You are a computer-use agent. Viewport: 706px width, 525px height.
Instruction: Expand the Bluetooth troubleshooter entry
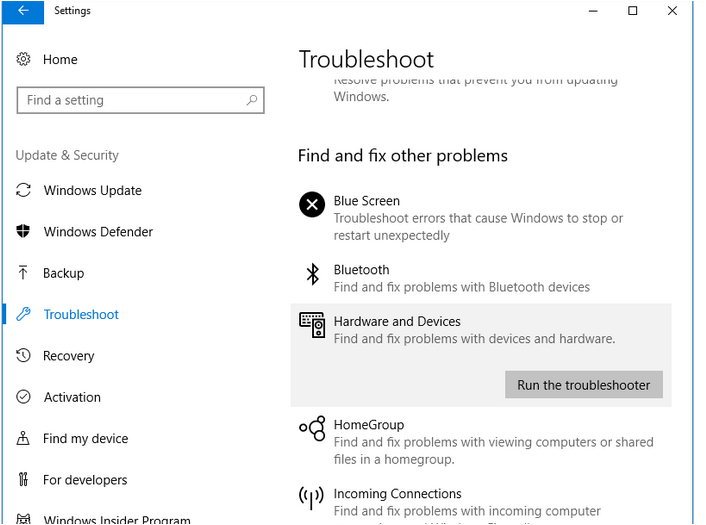[x=361, y=270]
